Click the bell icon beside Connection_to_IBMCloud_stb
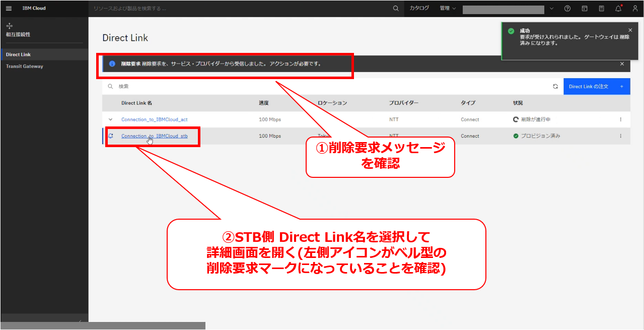The height and width of the screenshot is (330, 644). tap(111, 136)
